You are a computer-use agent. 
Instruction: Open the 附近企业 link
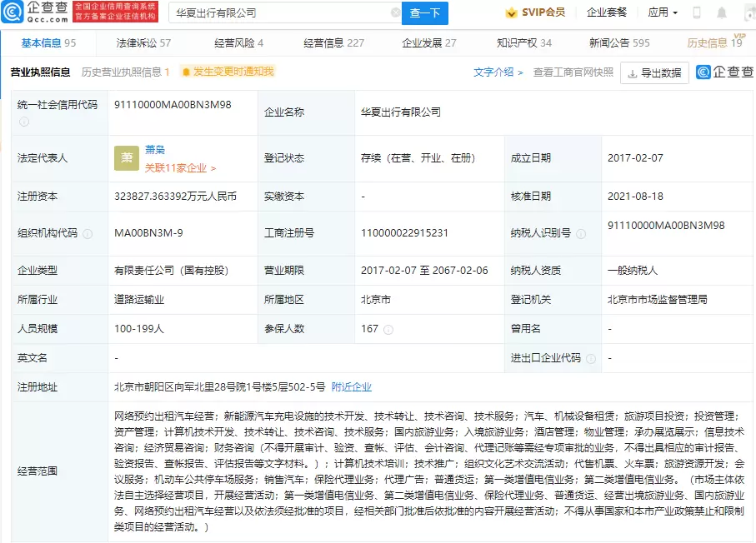(352, 386)
